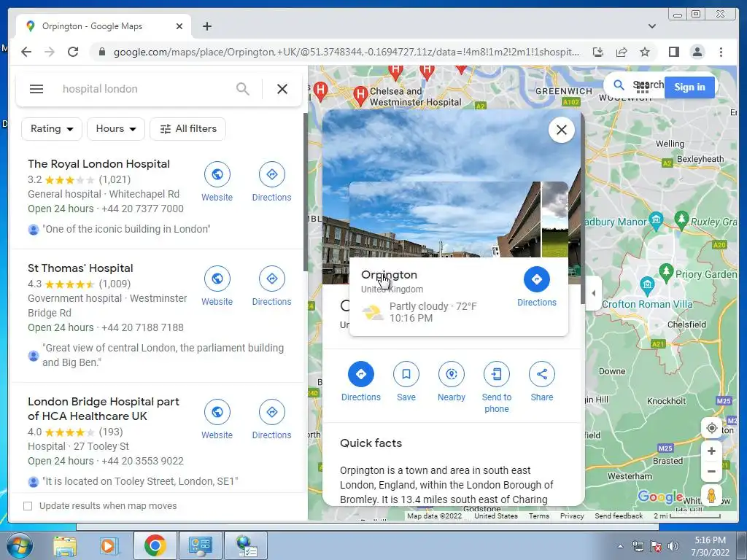
Task: Click the Sign in button
Action: click(x=689, y=87)
